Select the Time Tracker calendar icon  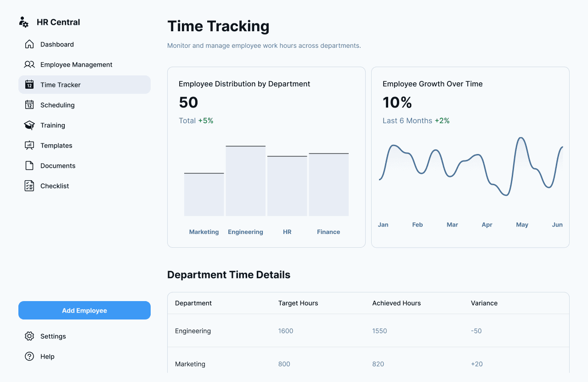pos(29,85)
